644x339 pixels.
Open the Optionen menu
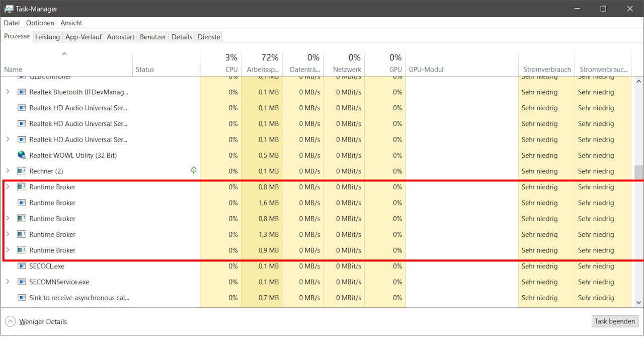click(40, 23)
